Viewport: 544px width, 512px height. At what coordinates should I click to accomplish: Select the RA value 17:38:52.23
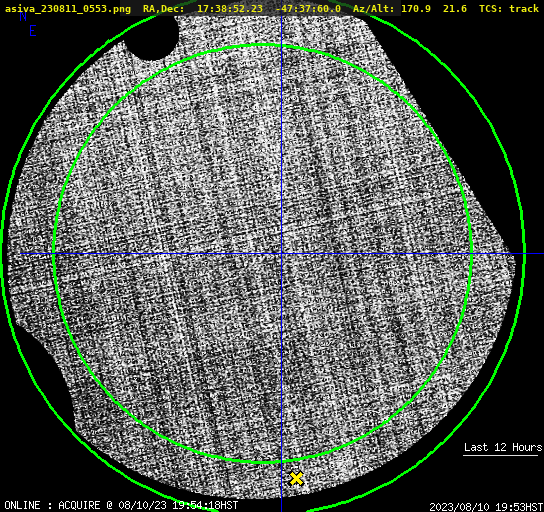pos(230,8)
